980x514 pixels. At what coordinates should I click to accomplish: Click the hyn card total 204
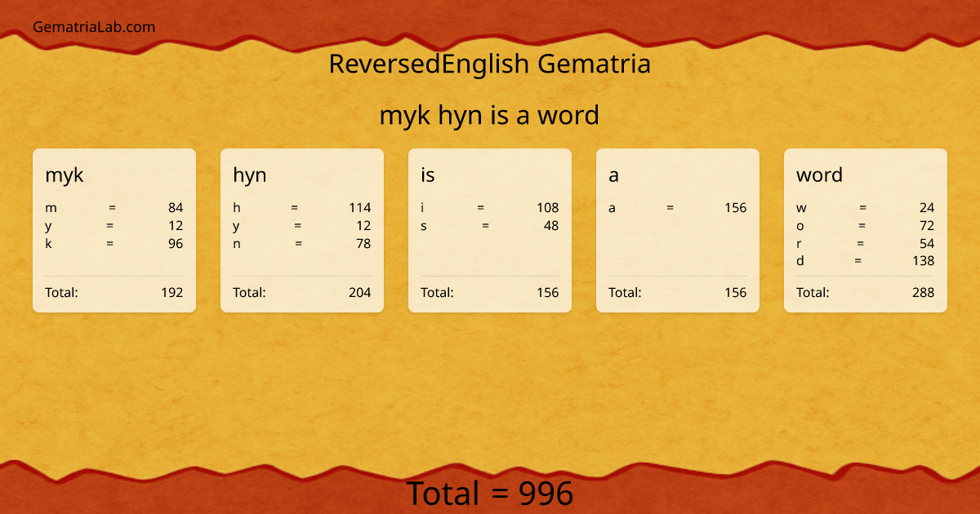[360, 292]
